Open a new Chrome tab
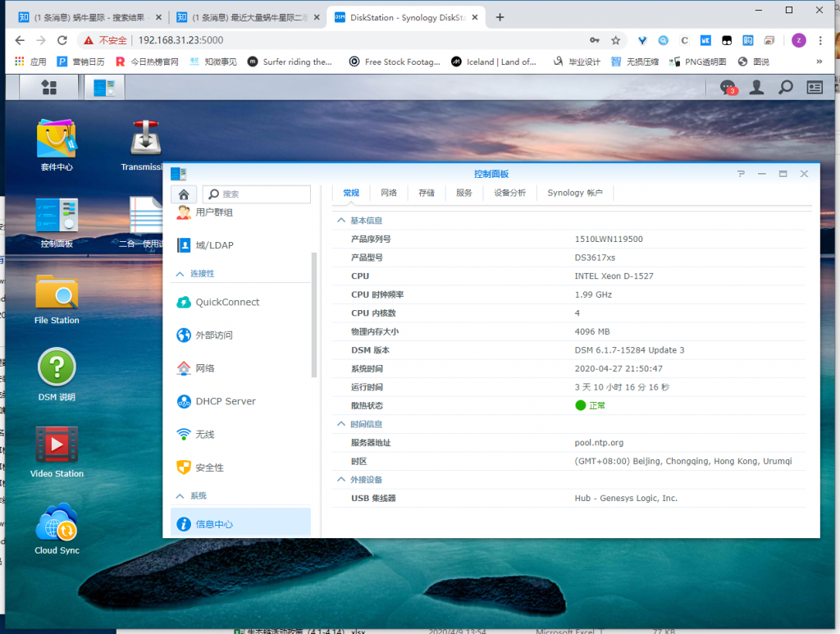The width and height of the screenshot is (840, 634). tap(500, 17)
